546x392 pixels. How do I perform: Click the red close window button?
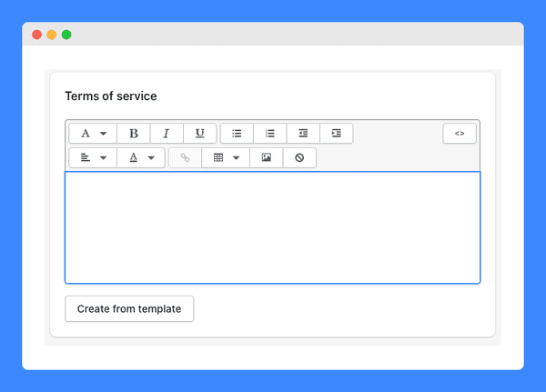point(37,35)
